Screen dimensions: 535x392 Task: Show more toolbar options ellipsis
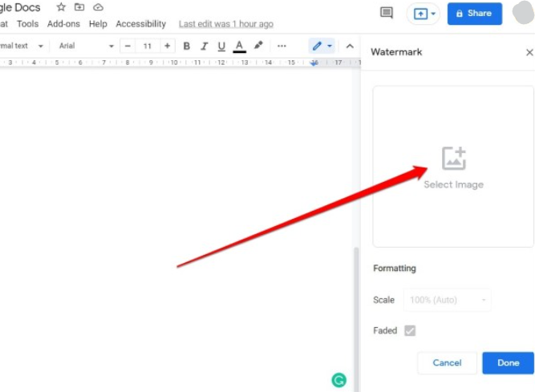(282, 46)
